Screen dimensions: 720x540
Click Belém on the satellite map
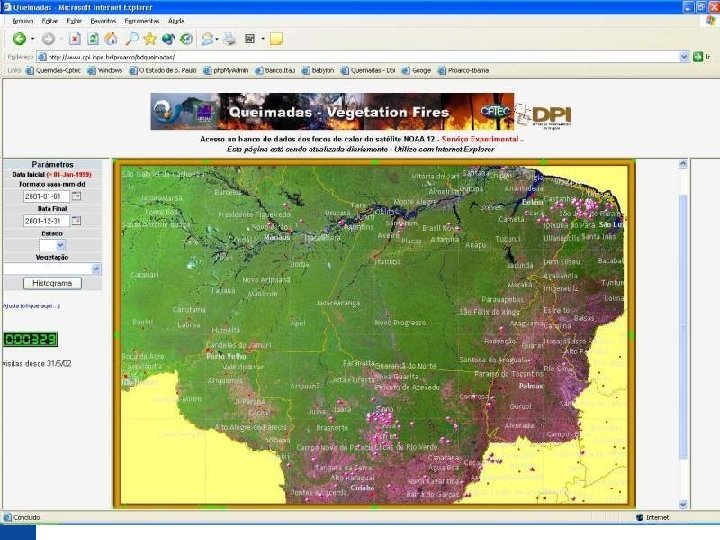(x=532, y=202)
